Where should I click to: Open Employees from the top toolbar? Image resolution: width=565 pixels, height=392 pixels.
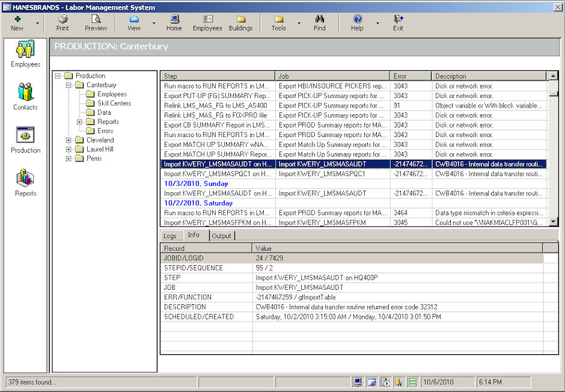(x=207, y=23)
